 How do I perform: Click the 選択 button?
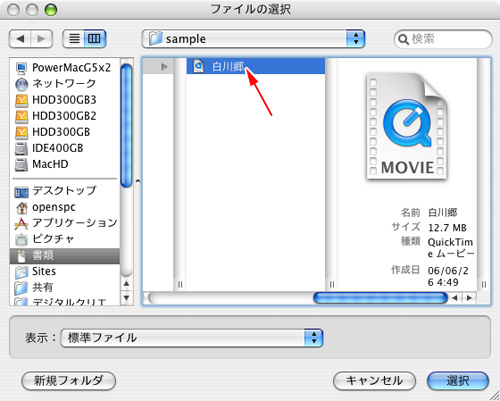(x=458, y=381)
